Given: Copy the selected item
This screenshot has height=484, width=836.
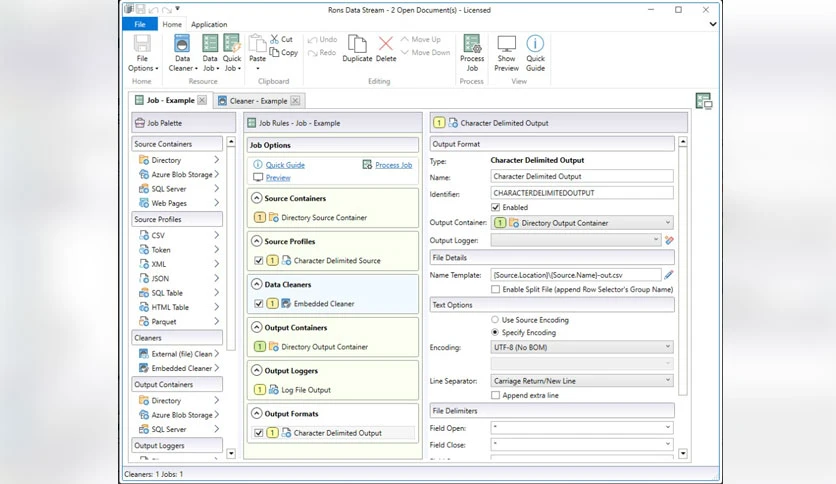Looking at the screenshot, I should tap(284, 52).
